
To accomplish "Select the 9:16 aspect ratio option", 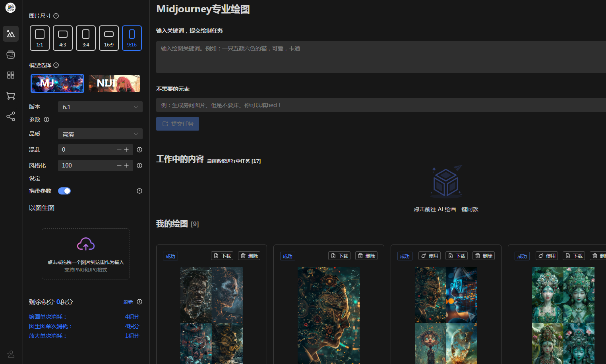I will (x=132, y=38).
